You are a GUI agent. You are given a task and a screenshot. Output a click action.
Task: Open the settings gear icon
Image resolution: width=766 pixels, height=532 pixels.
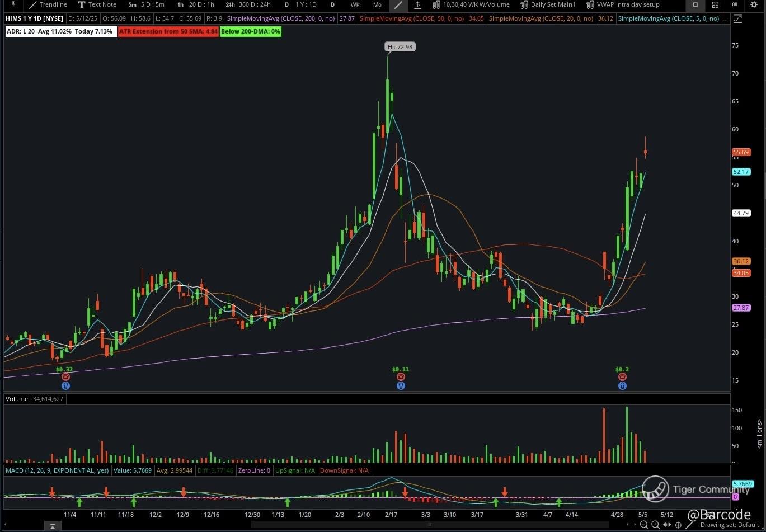tap(754, 4)
